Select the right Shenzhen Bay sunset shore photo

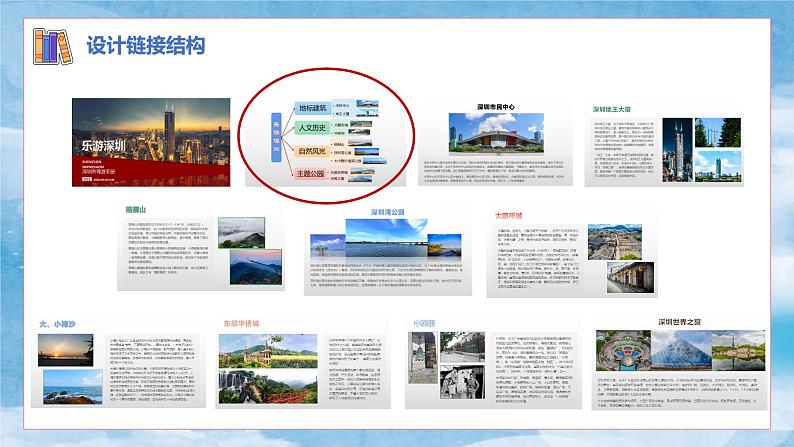[445, 246]
